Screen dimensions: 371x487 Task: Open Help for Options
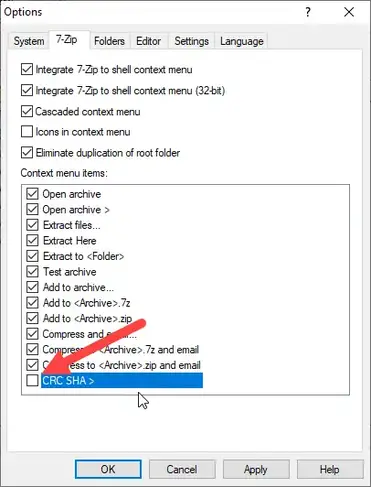click(330, 469)
